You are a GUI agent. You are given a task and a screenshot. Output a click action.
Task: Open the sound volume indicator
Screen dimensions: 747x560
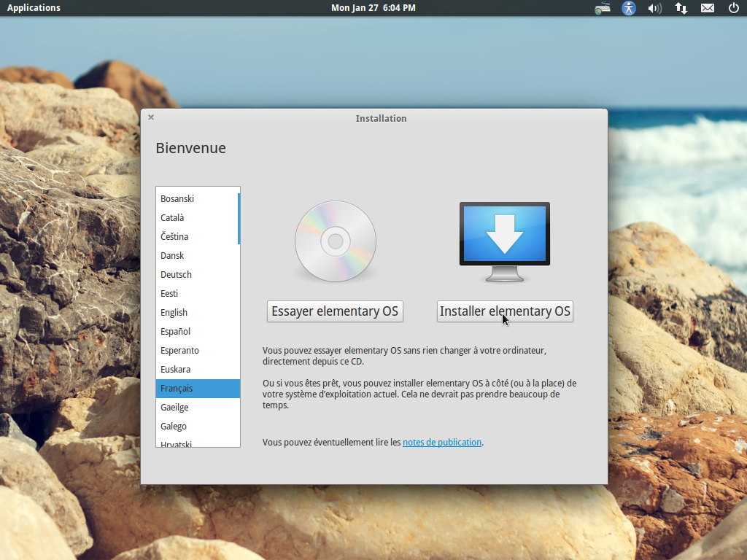point(655,8)
